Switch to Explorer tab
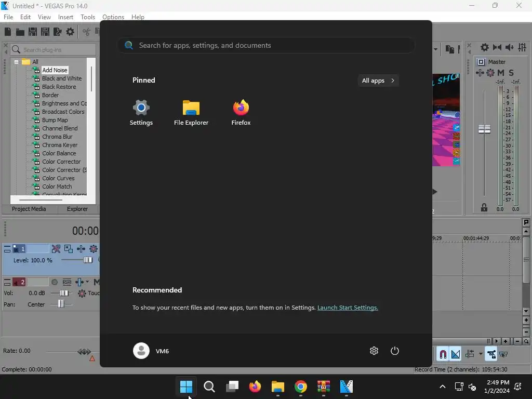 tap(77, 209)
